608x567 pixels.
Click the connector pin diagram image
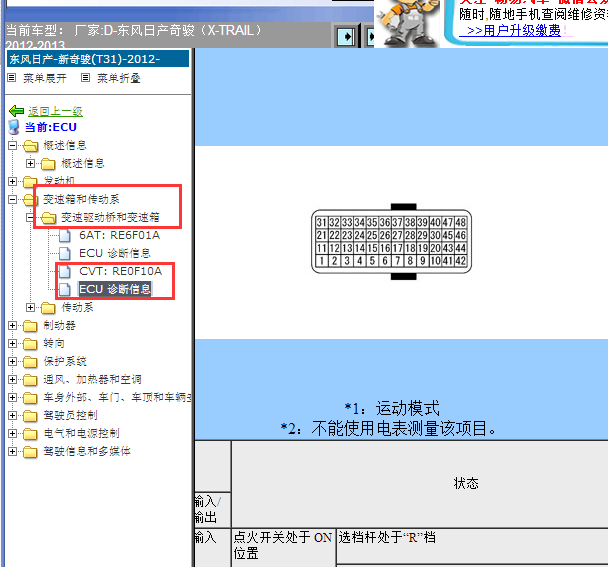pyautogui.click(x=392, y=242)
